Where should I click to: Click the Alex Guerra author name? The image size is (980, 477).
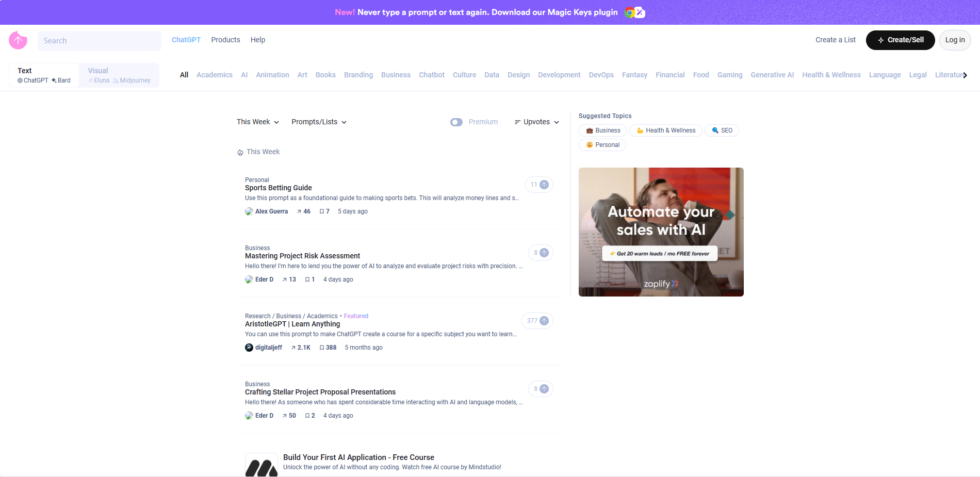[271, 211]
